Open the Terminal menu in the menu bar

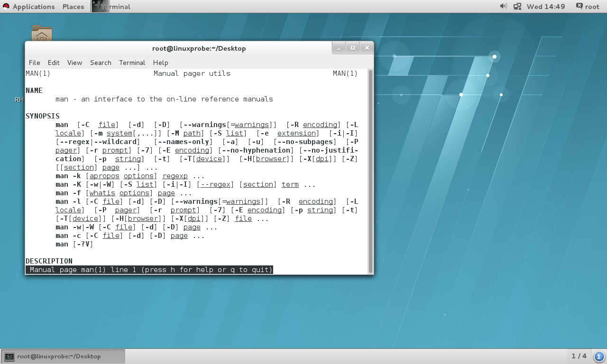pyautogui.click(x=132, y=63)
